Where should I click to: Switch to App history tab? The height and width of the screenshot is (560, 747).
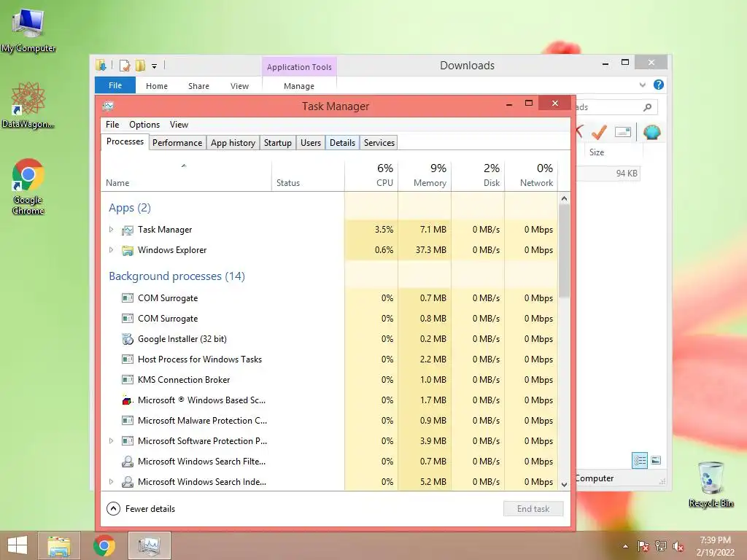233,143
